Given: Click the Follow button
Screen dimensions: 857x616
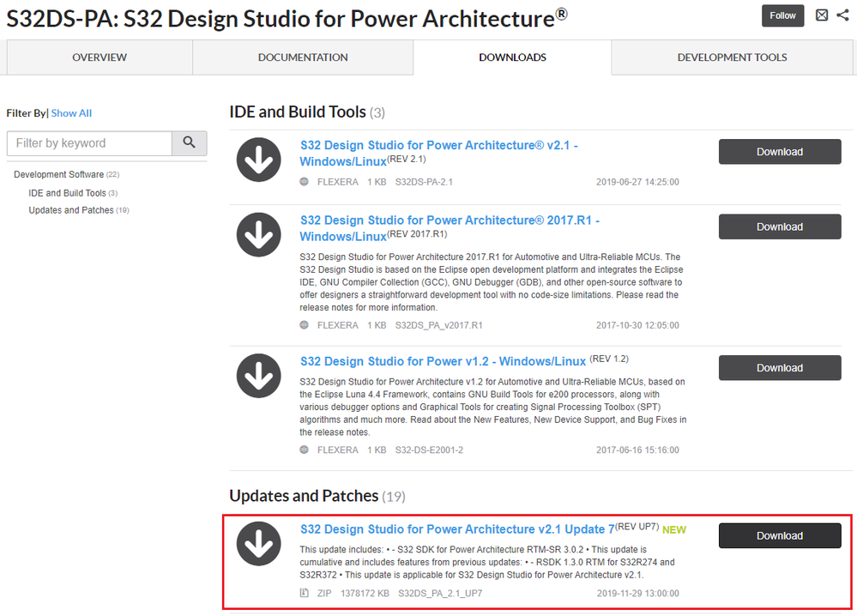Looking at the screenshot, I should coord(782,15).
